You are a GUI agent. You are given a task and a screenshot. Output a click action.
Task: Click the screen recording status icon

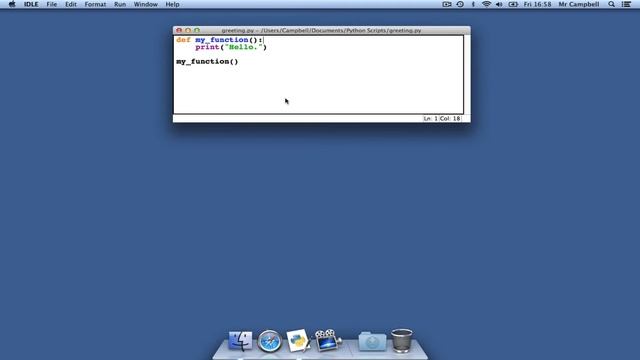tap(447, 4)
